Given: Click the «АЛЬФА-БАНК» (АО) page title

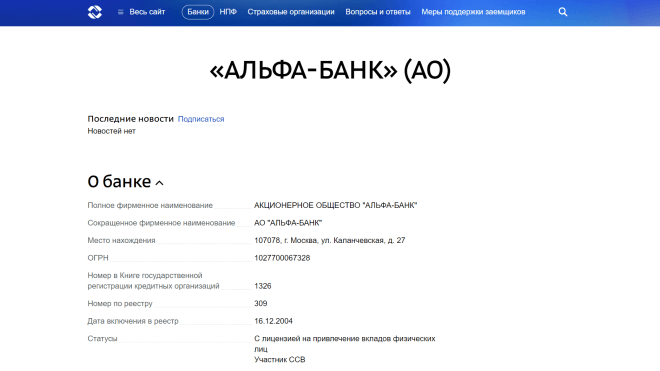Looking at the screenshot, I should coord(330,70).
